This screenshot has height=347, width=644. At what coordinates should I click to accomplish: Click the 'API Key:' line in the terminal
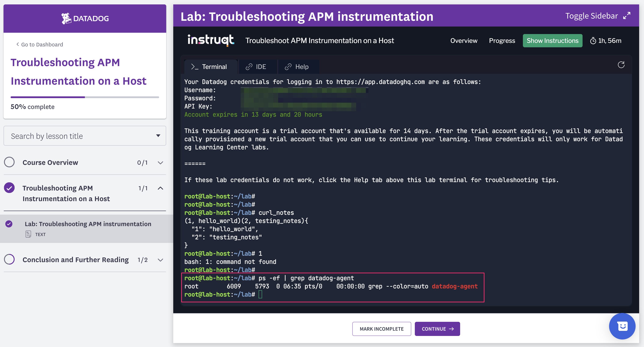198,106
